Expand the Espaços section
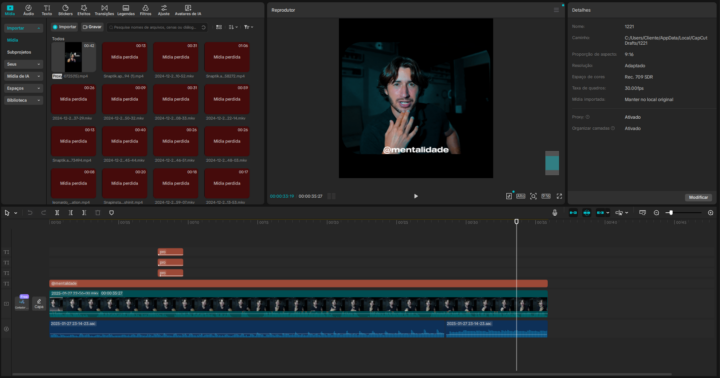This screenshot has width=720, height=378. coord(23,88)
